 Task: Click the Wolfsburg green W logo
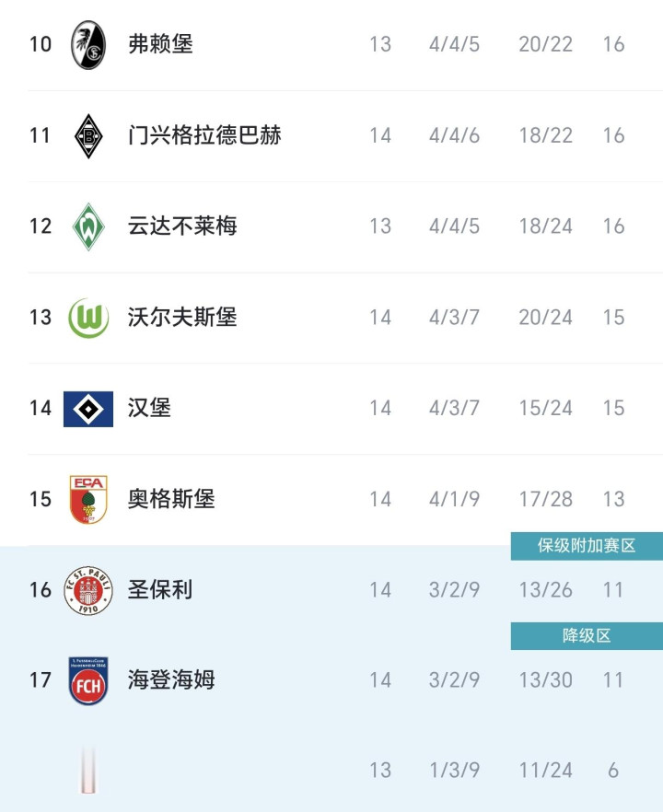pos(88,318)
